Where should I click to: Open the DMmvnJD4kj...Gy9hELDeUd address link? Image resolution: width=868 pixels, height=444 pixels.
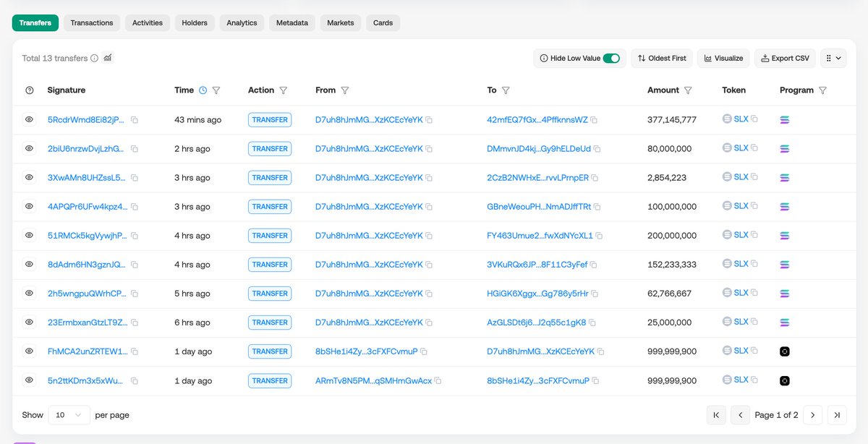point(539,149)
